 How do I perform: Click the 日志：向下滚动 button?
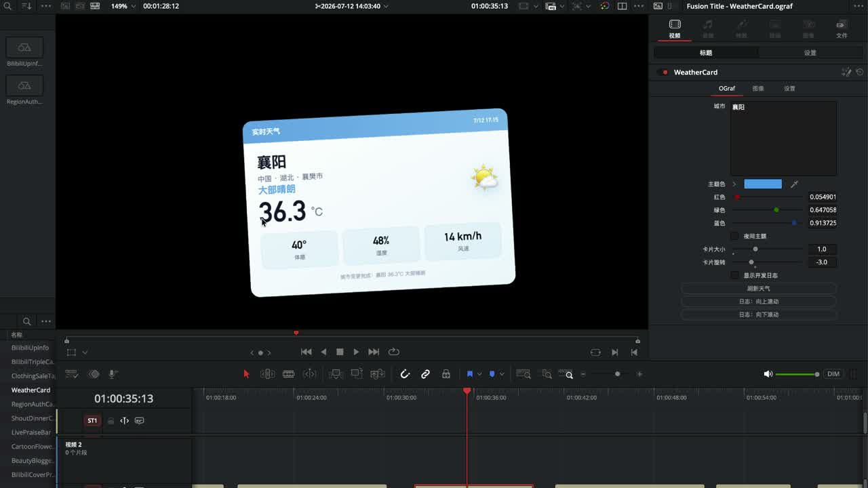pyautogui.click(x=758, y=314)
